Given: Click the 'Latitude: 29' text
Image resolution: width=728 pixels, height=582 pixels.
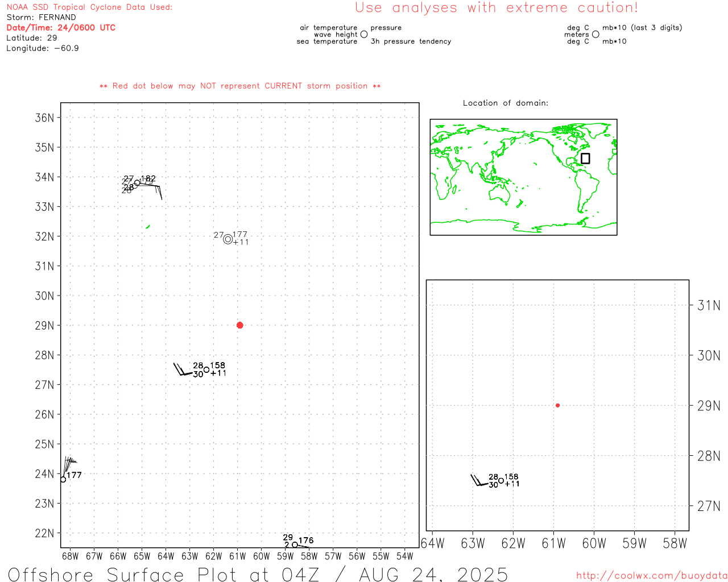Looking at the screenshot, I should 32,38.
